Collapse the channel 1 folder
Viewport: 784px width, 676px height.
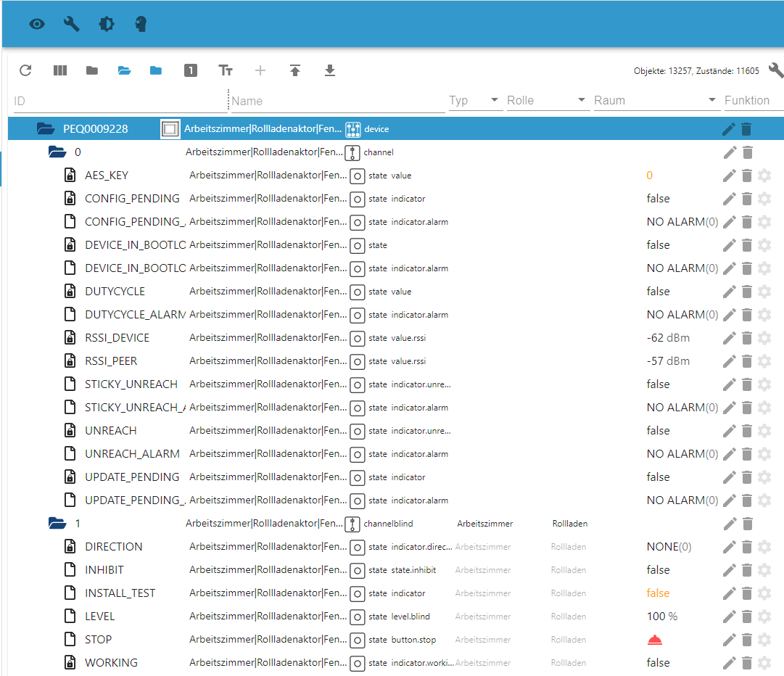coord(57,524)
